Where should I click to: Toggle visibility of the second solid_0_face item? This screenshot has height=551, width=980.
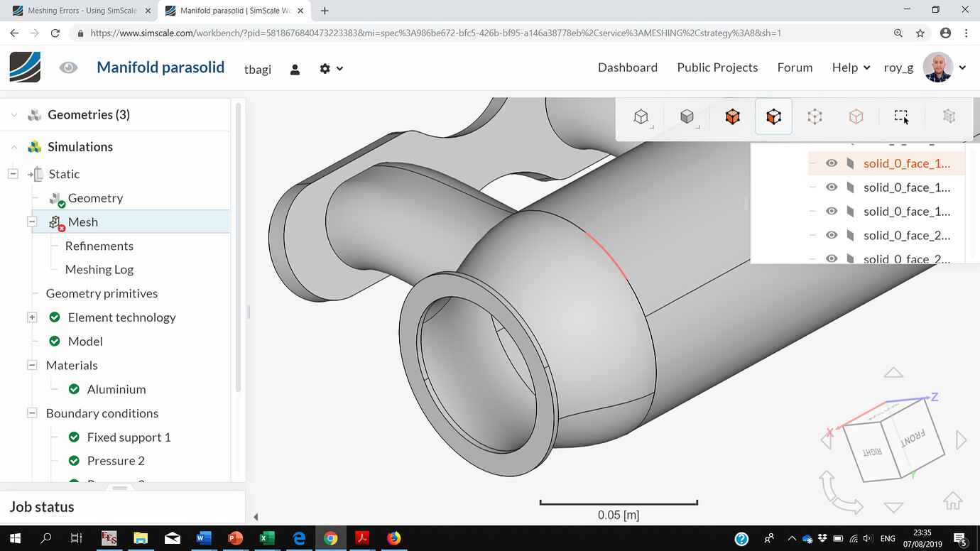(x=831, y=187)
